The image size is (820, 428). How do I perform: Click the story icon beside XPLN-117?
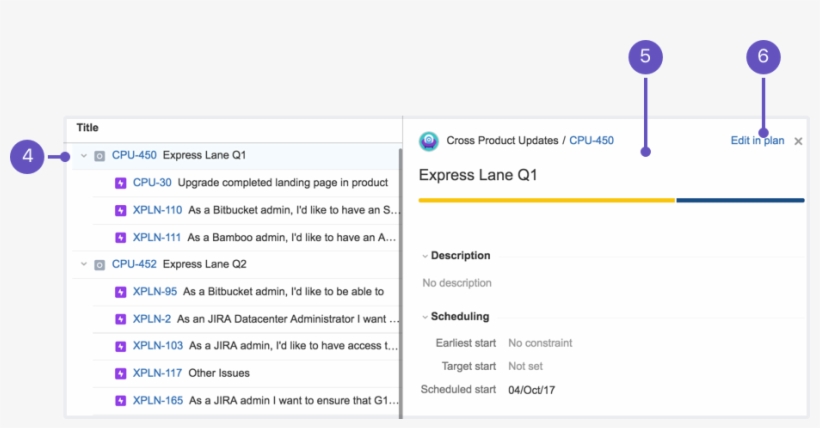pyautogui.click(x=120, y=373)
